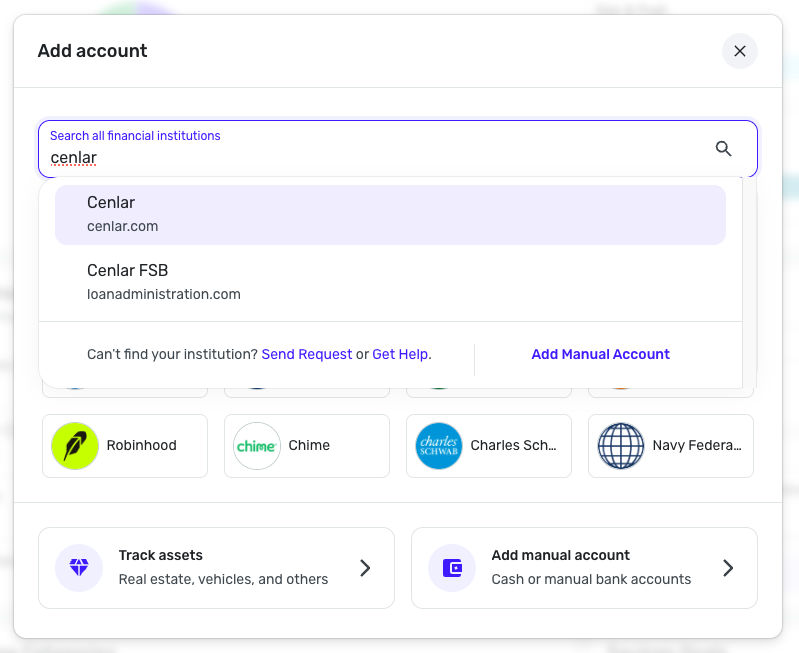Click the Send Request link
Screen dimensions: 799x653
(x=307, y=354)
